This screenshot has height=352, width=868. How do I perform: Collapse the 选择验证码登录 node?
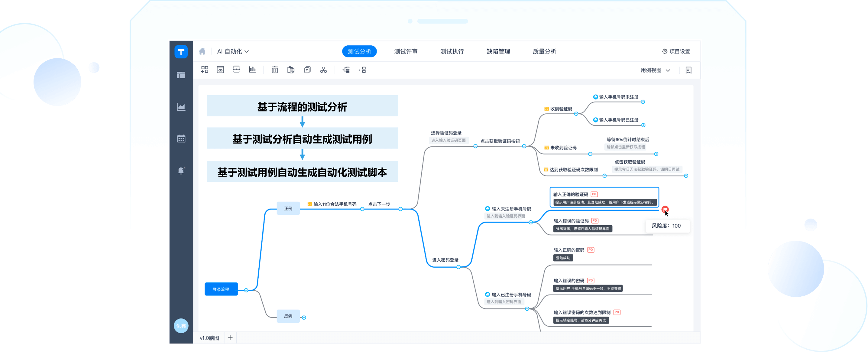pyautogui.click(x=475, y=146)
